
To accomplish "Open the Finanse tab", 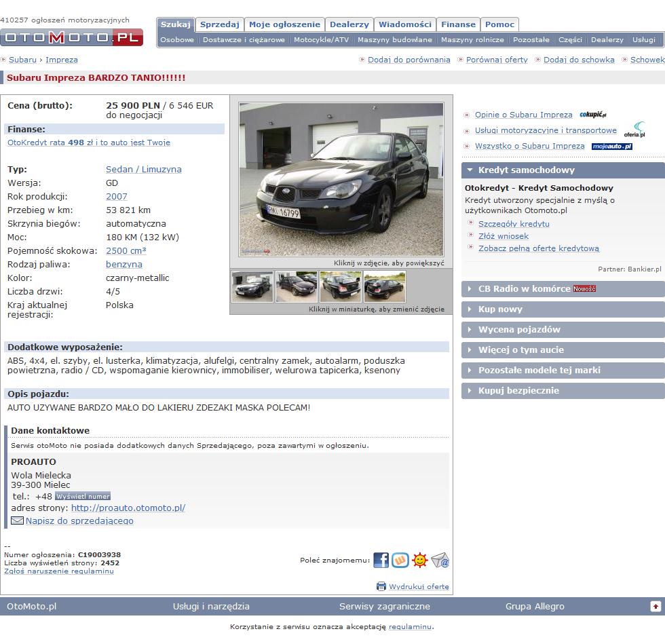I will point(459,24).
